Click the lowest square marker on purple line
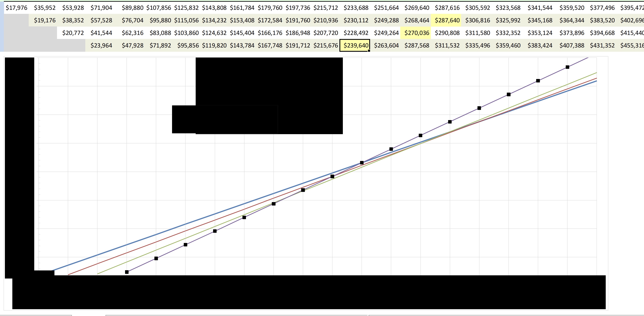Image resolution: width=644 pixels, height=316 pixels. (127, 272)
